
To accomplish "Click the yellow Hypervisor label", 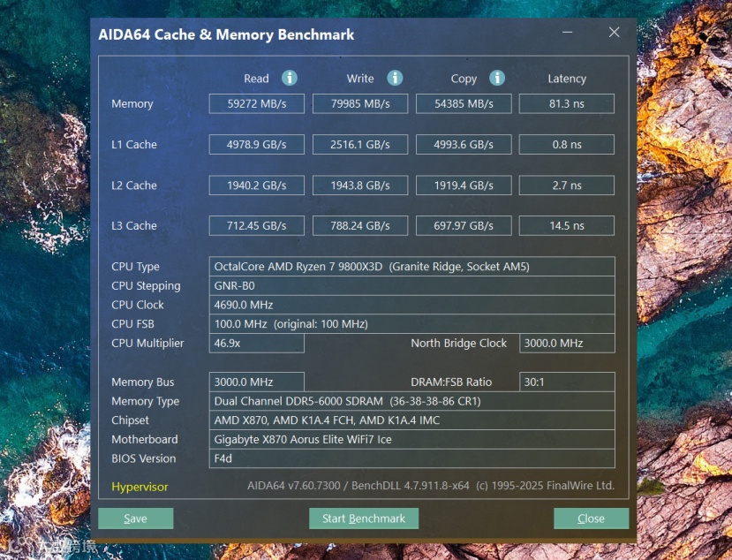I will click(140, 487).
